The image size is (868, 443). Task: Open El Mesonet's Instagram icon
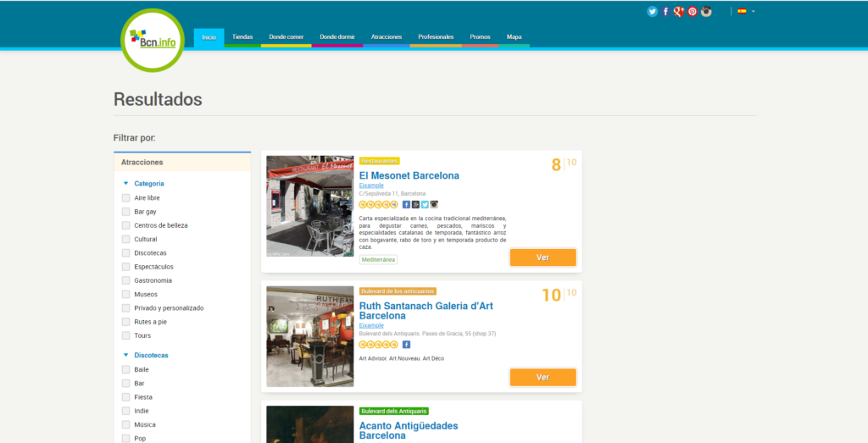[434, 205]
